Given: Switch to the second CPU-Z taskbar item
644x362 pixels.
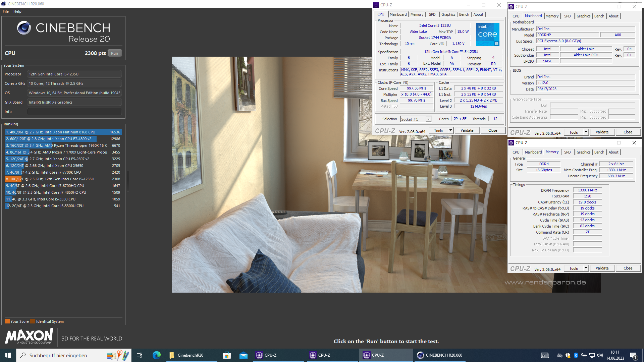Looking at the screenshot, I should point(332,355).
